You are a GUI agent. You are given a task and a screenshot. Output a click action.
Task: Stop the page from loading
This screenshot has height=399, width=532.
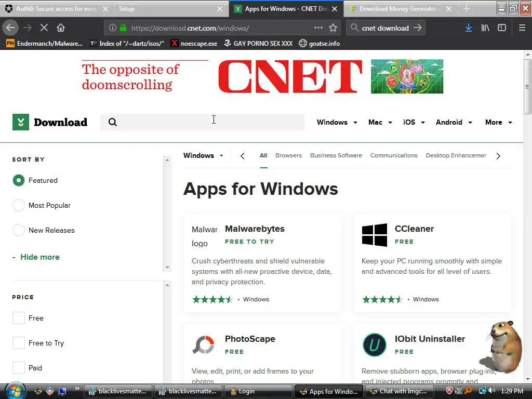point(44,28)
